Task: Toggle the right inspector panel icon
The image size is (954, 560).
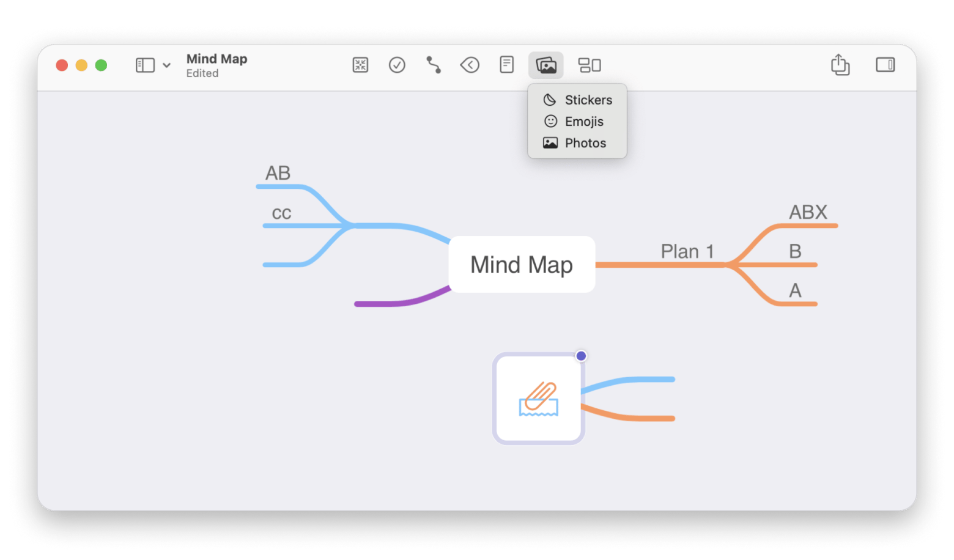Action: click(x=885, y=65)
